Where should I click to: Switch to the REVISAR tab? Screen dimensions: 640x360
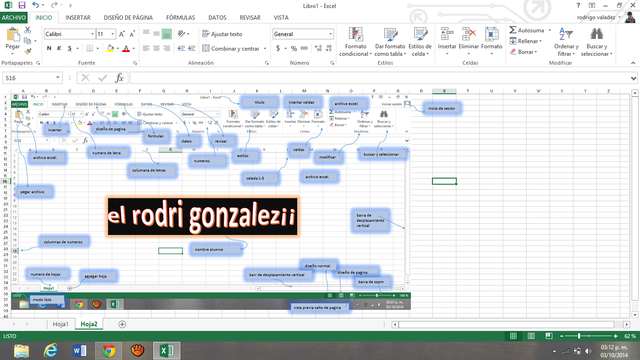(250, 18)
